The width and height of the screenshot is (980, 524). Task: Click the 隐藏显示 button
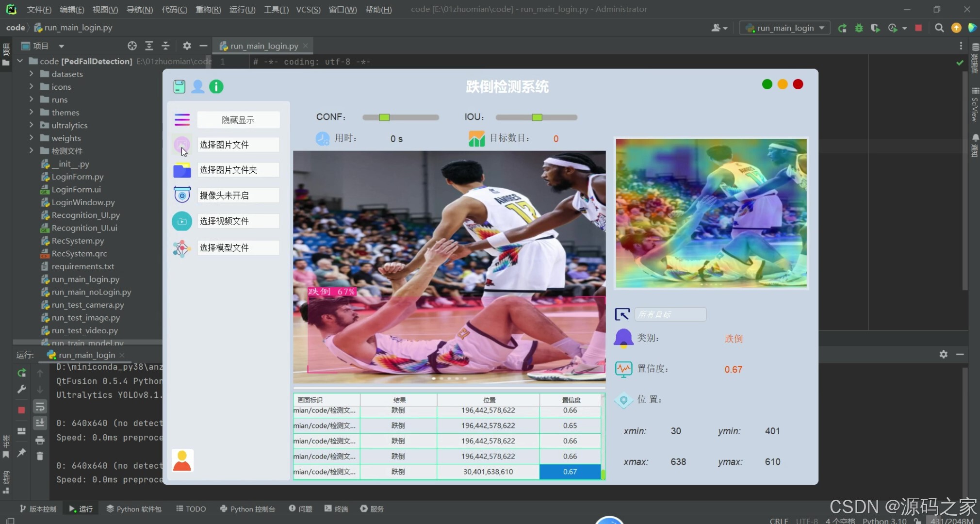(x=238, y=120)
